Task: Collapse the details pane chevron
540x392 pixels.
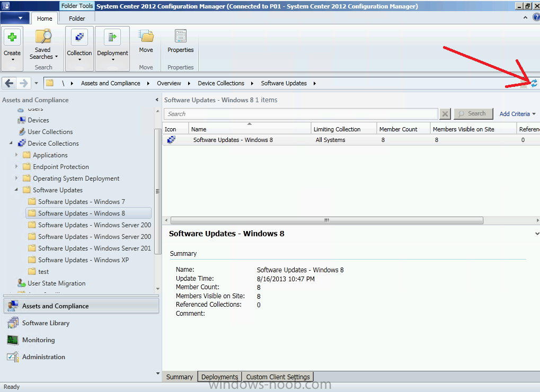Action: coord(537,233)
